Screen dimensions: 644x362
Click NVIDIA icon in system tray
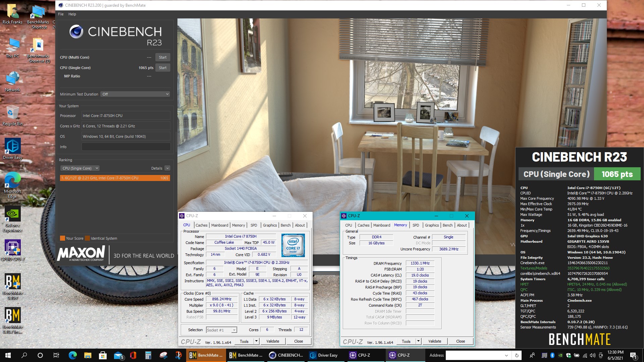560,355
